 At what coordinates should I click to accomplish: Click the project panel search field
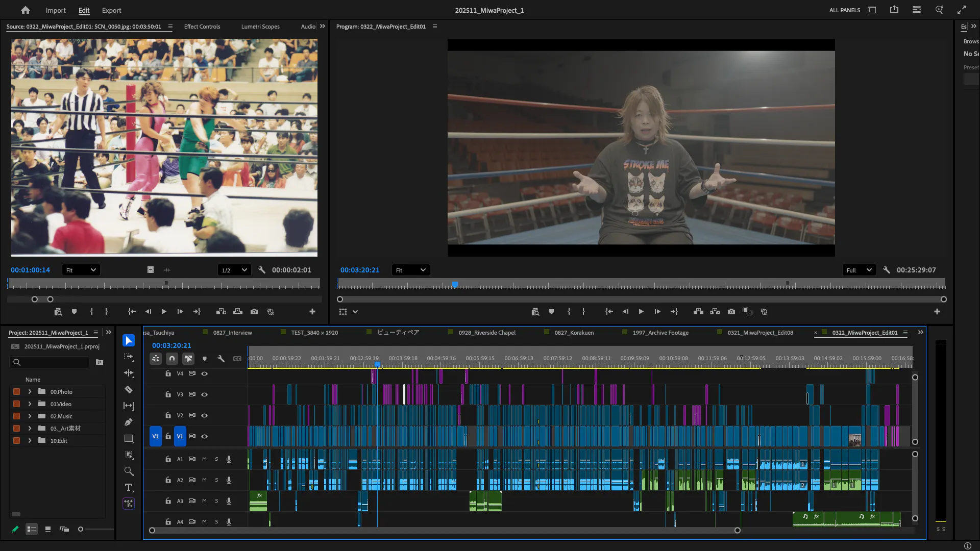(51, 362)
